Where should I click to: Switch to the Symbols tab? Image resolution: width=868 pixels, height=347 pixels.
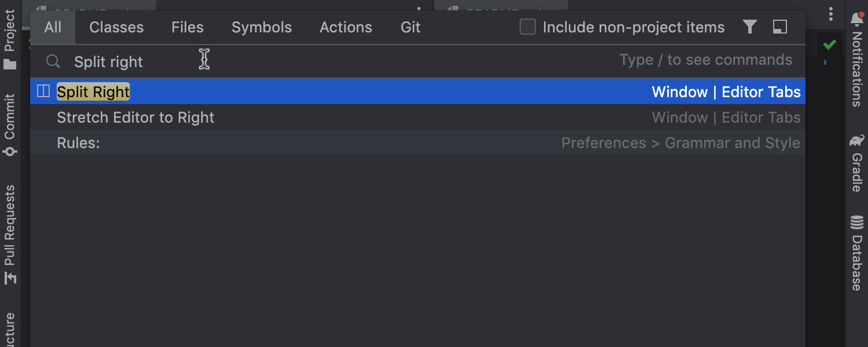[262, 27]
